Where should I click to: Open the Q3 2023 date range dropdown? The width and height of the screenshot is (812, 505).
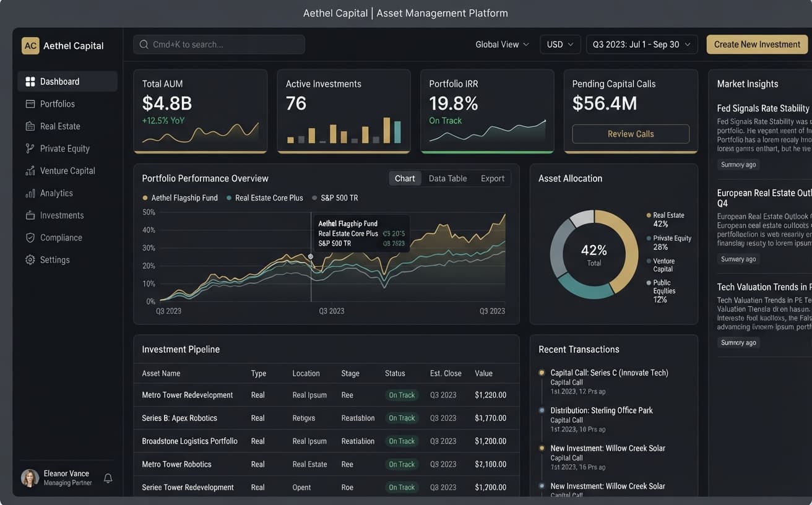[x=642, y=45]
